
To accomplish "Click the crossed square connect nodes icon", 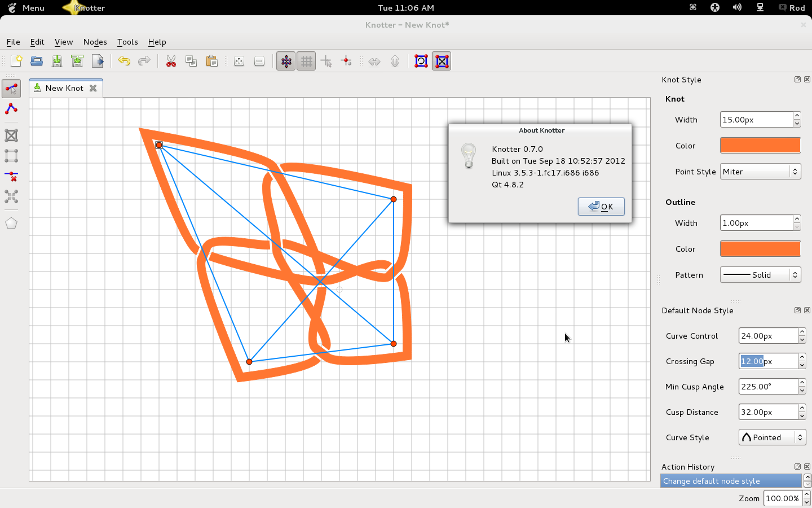I will click(x=11, y=135).
